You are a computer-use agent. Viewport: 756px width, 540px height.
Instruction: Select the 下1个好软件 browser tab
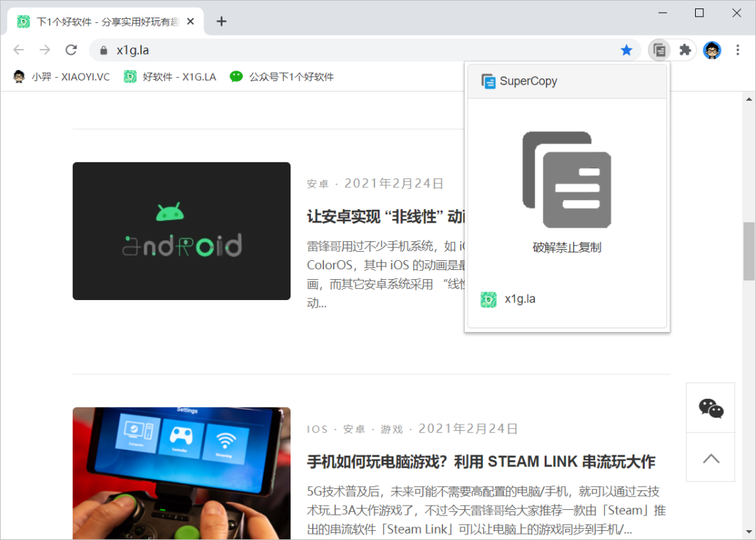click(x=106, y=22)
